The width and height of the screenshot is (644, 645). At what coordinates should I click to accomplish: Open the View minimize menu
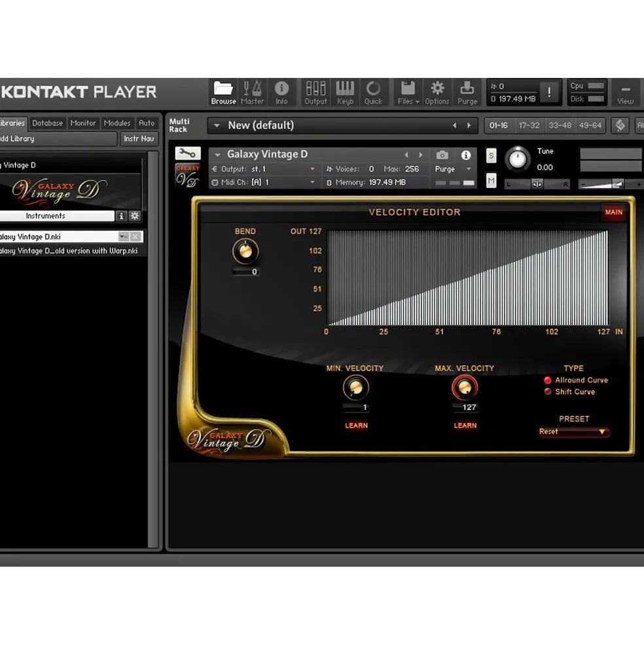[625, 94]
